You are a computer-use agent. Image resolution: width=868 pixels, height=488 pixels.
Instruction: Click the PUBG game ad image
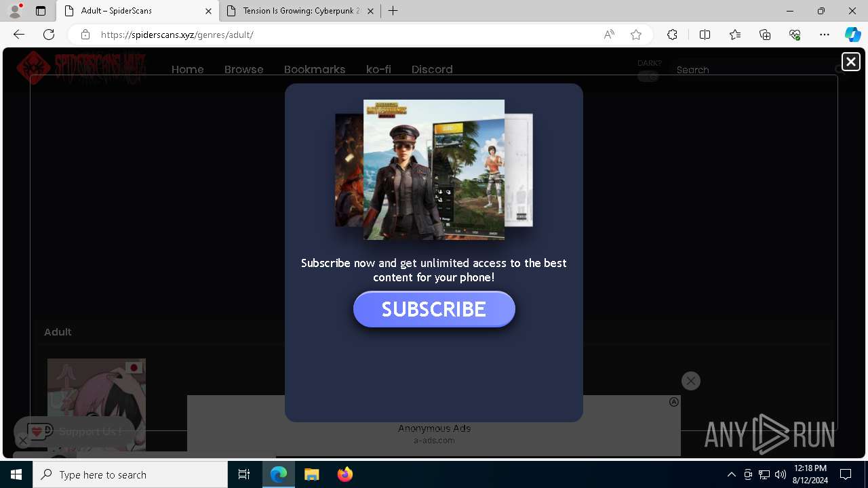(434, 169)
